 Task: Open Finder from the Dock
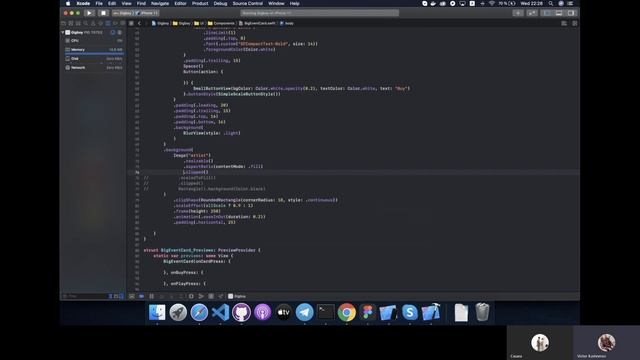pos(157,312)
